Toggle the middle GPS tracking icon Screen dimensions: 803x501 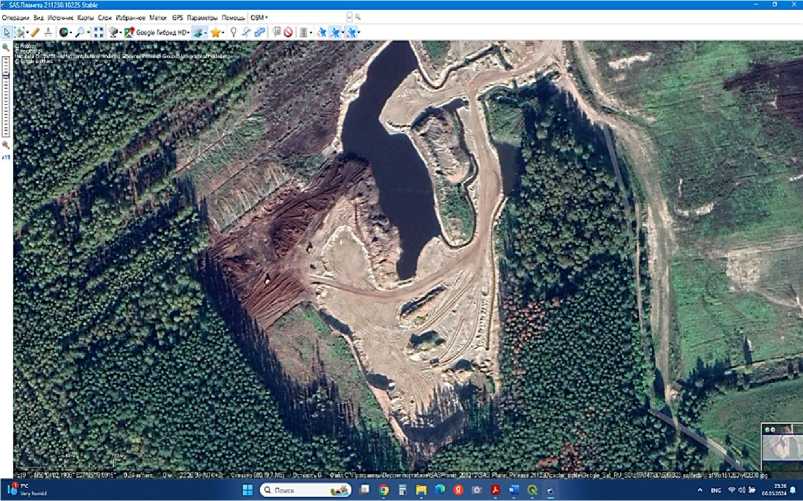pyautogui.click(x=338, y=32)
